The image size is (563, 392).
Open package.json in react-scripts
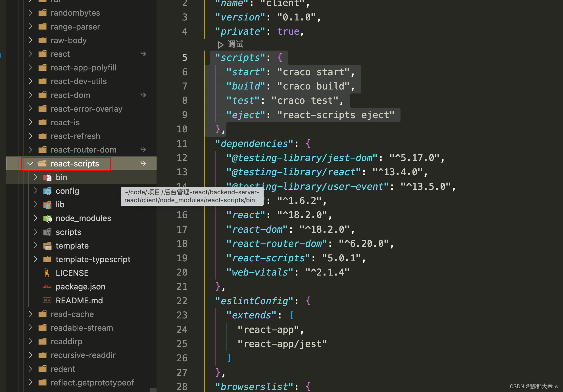click(x=80, y=287)
